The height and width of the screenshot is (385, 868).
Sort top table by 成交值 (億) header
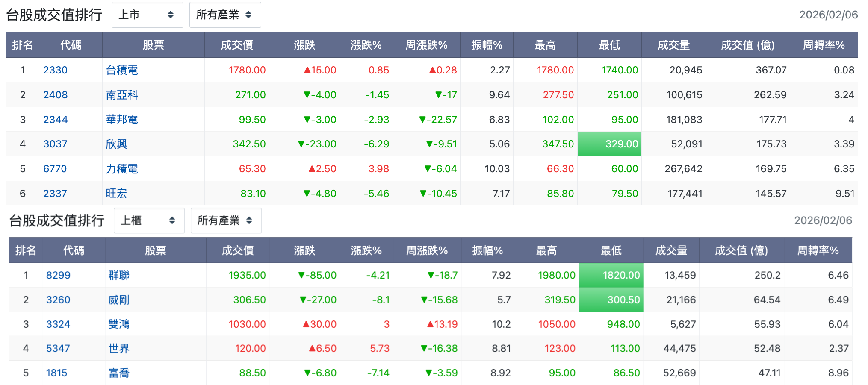click(x=747, y=45)
